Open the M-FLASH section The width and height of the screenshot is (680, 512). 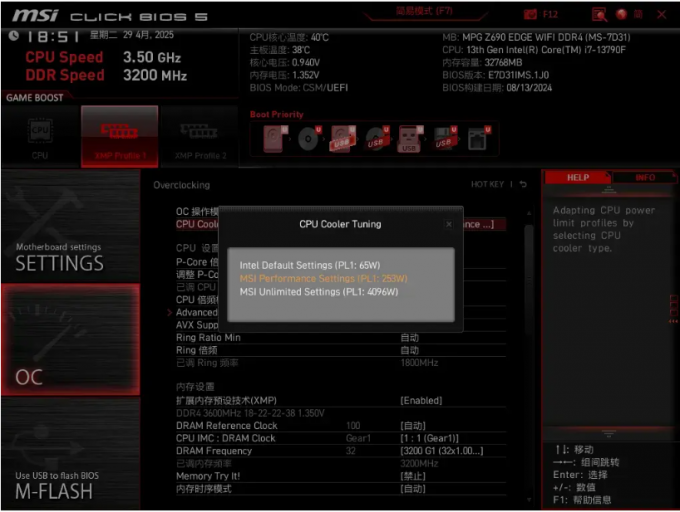click(x=70, y=484)
